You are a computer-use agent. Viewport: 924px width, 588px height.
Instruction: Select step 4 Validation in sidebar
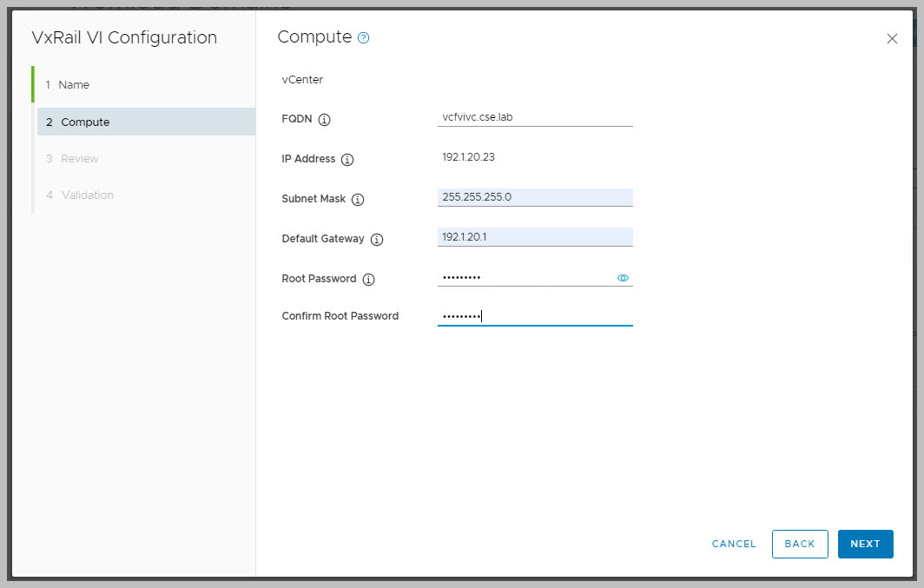click(x=87, y=195)
